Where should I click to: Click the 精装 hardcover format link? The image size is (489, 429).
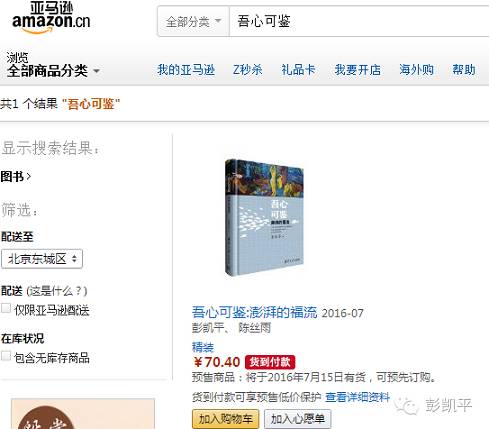pyautogui.click(x=203, y=347)
